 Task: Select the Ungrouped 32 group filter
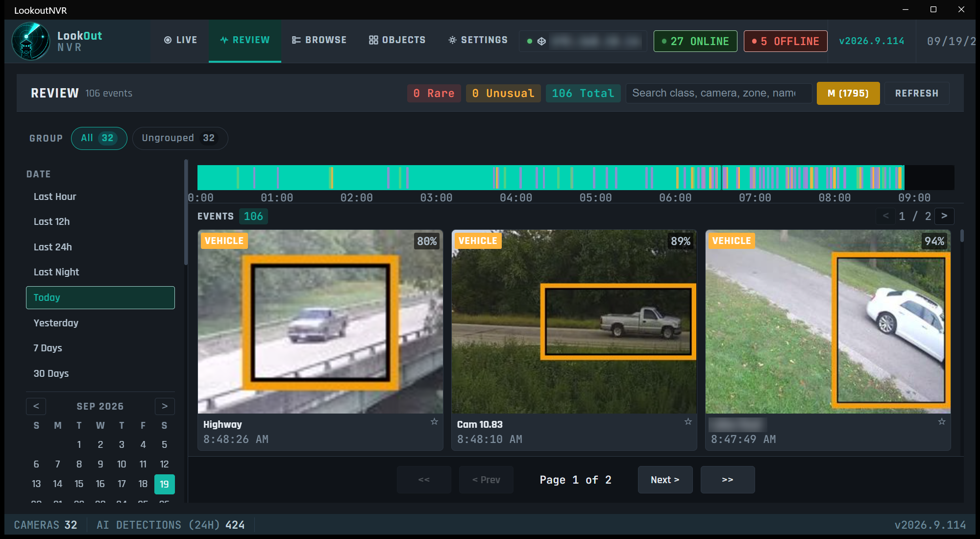click(180, 138)
